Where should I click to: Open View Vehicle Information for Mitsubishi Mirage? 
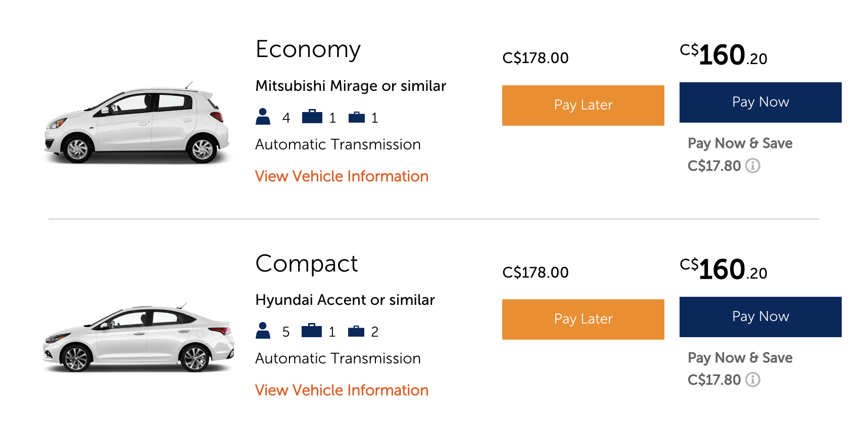pos(342,176)
